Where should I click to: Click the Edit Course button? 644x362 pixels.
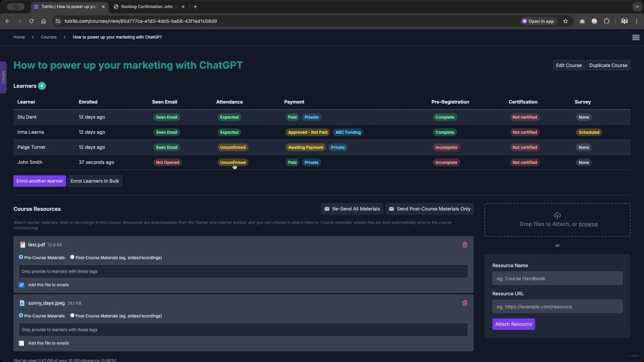(569, 65)
